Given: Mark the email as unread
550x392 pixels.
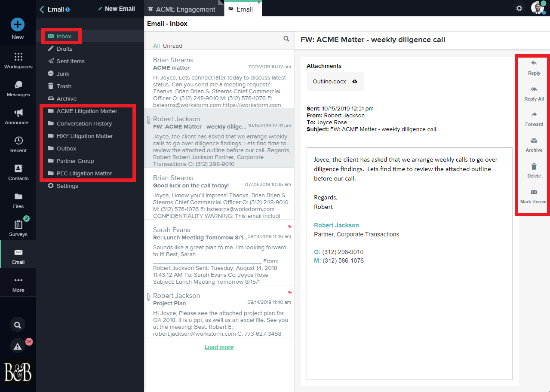Looking at the screenshot, I should pos(534,192).
